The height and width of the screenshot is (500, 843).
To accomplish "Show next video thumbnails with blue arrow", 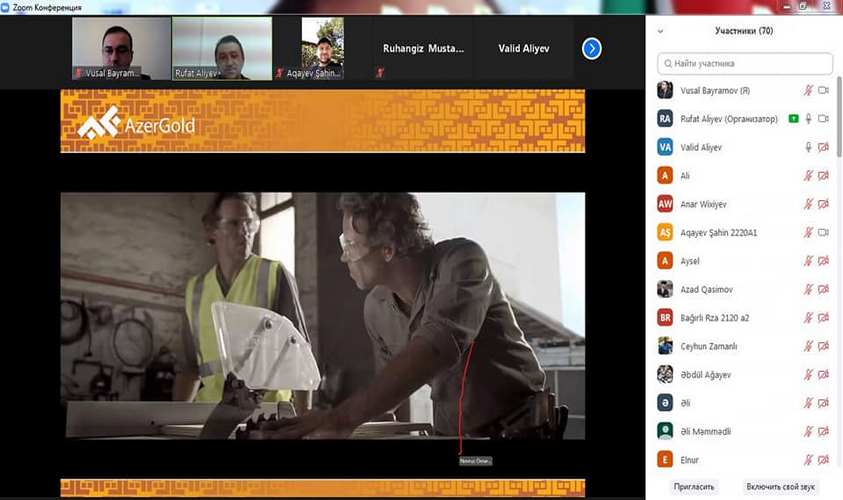I will point(592,48).
